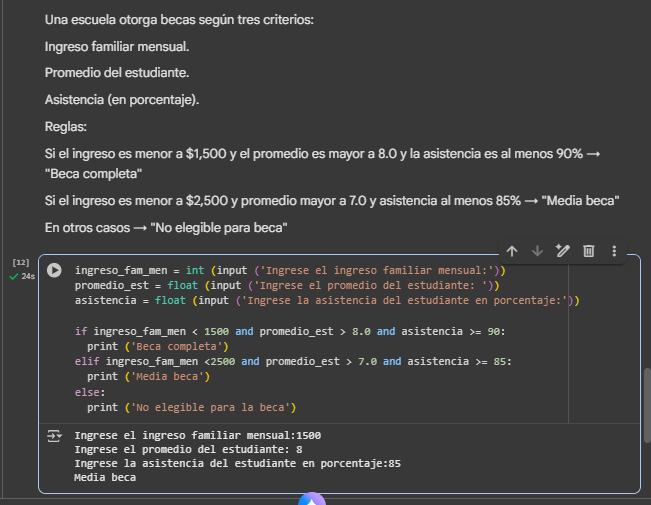Click the magic pencil AI edit icon

click(562, 251)
